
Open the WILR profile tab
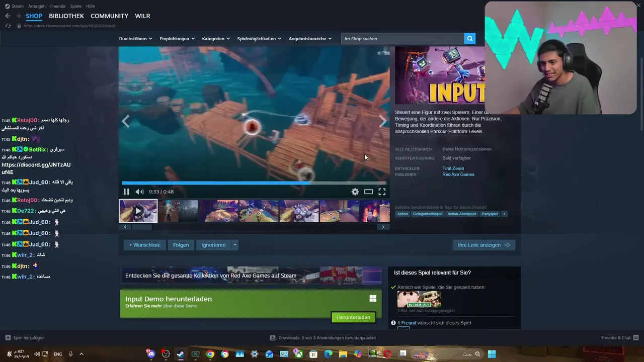click(x=142, y=16)
